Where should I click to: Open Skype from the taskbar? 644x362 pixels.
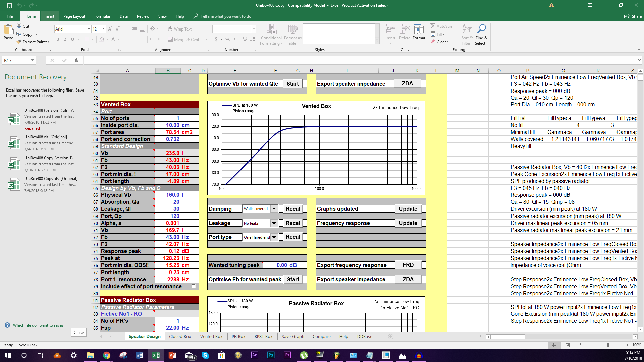pos(205,355)
